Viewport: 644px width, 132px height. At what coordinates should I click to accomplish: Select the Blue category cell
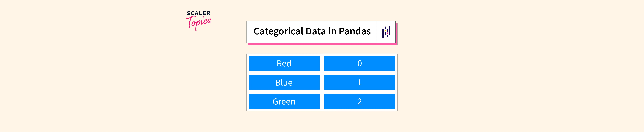[x=284, y=82]
